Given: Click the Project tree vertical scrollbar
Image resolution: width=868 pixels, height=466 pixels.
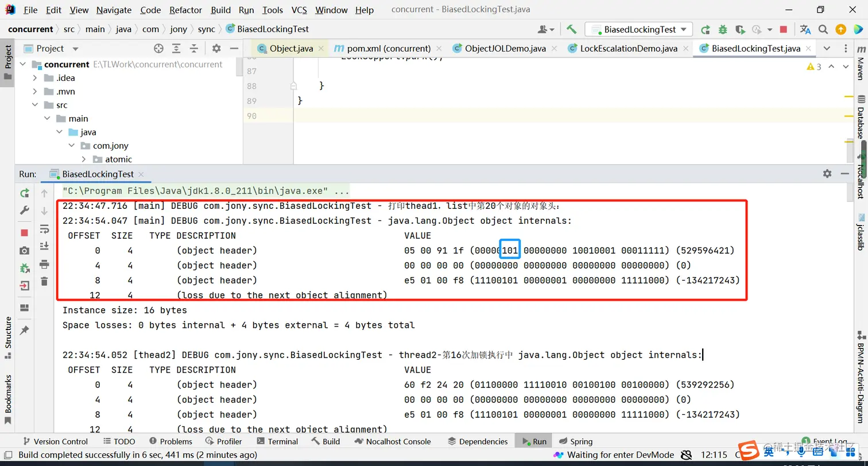Looking at the screenshot, I should click(x=239, y=66).
